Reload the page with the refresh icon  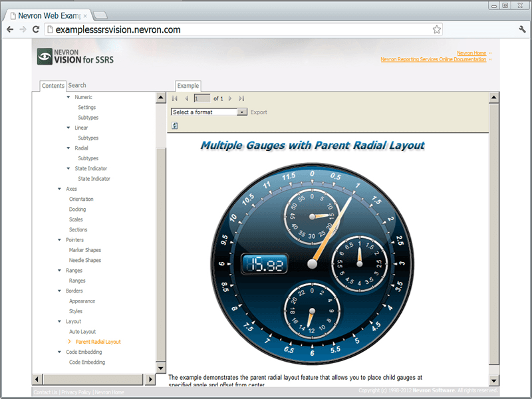(36, 29)
